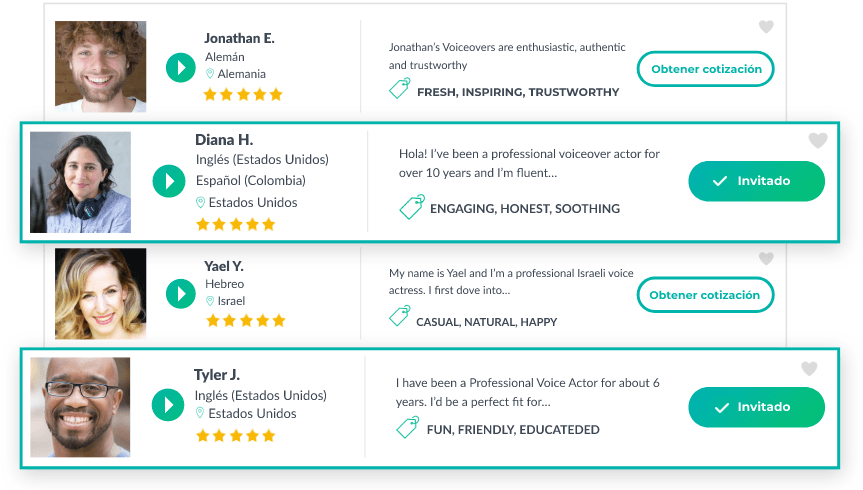Play Tyler J.'s voice demo
The image size is (863, 490).
click(x=168, y=405)
